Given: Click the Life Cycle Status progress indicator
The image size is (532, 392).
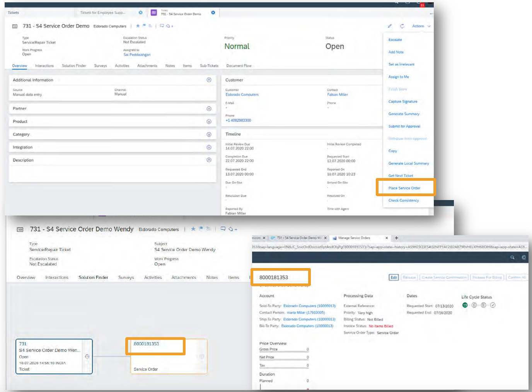Looking at the screenshot, I should pos(478,305).
